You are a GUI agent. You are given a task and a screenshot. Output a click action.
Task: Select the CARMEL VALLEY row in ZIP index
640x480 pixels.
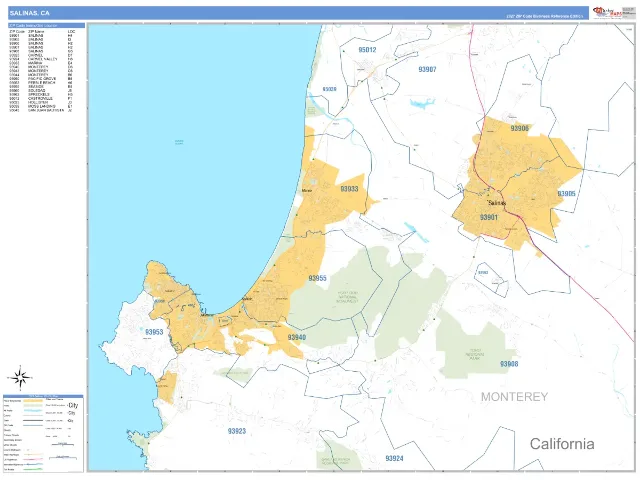[41, 59]
